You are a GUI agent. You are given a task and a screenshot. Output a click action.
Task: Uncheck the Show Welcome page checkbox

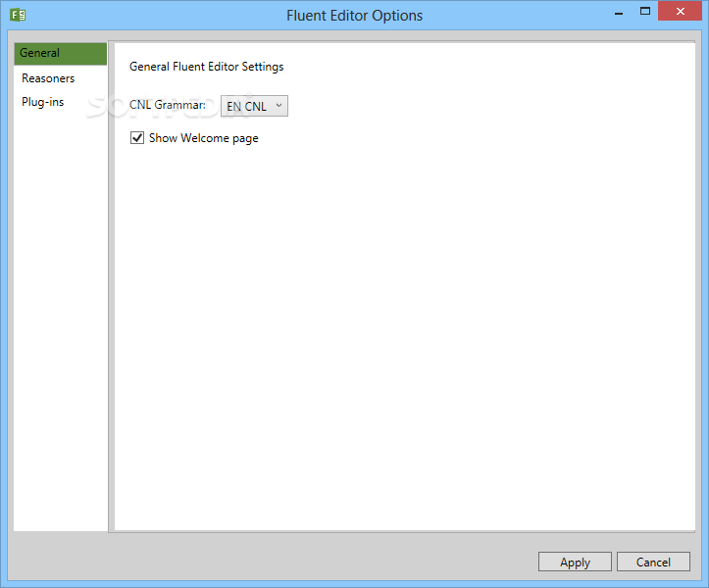coord(137,138)
